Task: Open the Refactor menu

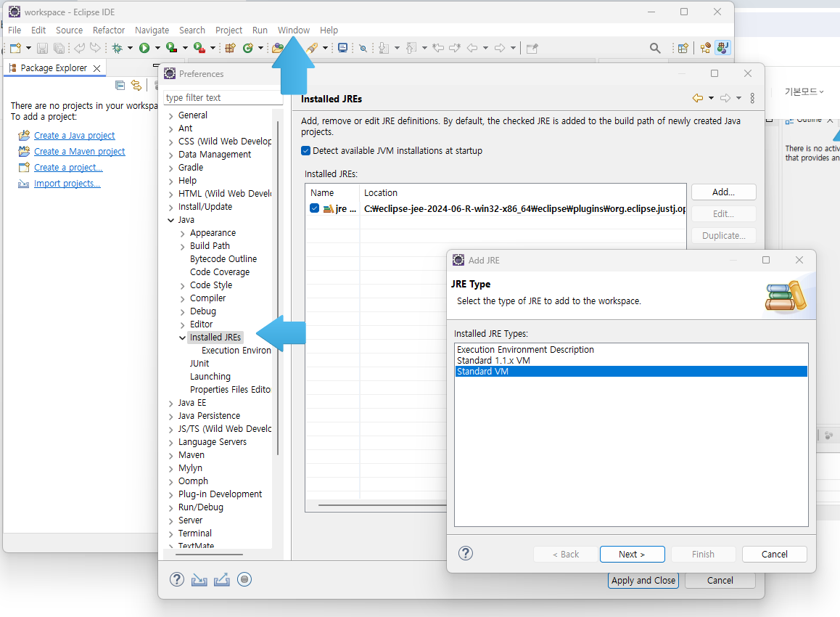Action: click(109, 30)
